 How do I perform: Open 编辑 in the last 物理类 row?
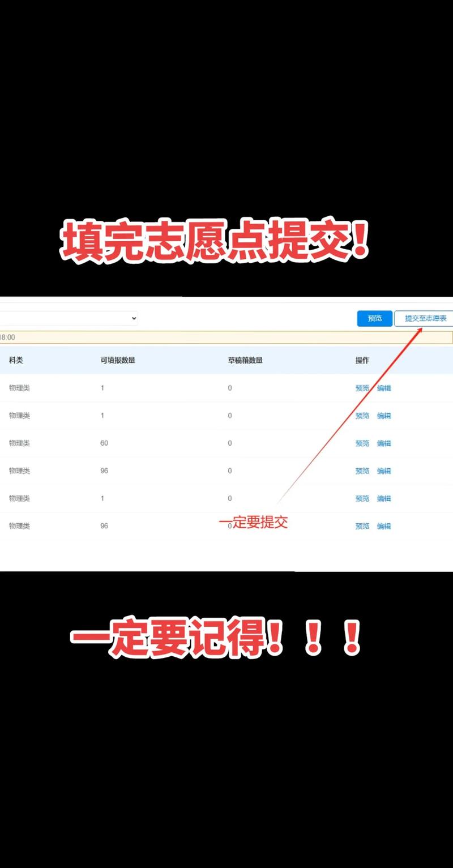[383, 526]
